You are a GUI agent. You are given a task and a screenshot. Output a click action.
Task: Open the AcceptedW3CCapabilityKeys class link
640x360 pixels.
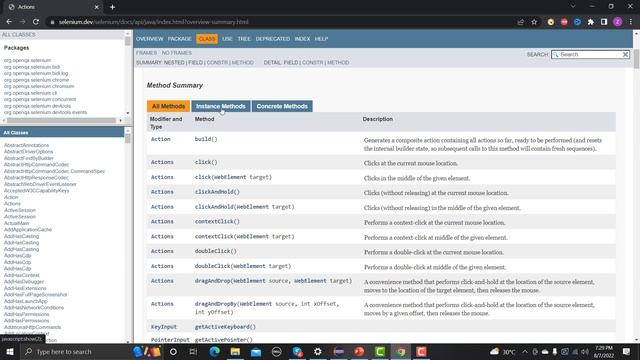36,191
